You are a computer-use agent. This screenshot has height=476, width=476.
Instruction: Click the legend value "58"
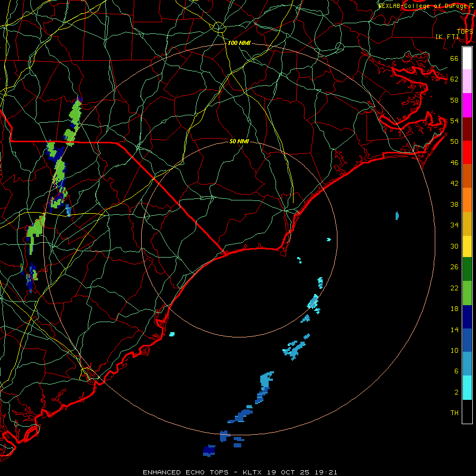pyautogui.click(x=454, y=100)
